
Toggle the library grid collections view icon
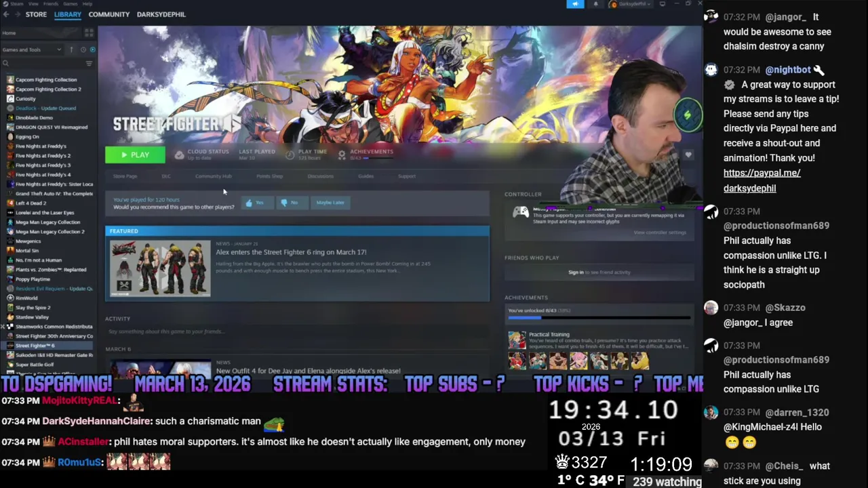pos(89,33)
